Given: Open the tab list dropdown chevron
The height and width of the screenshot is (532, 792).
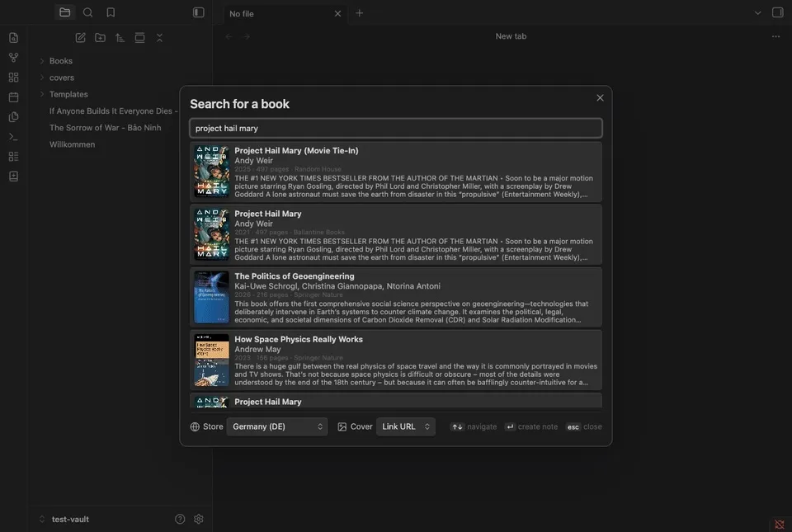Looking at the screenshot, I should [757, 13].
